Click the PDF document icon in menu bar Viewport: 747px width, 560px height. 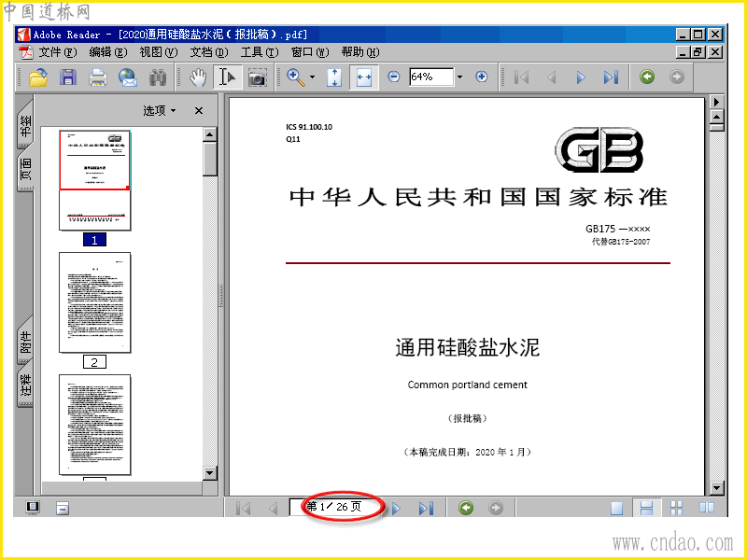(x=25, y=52)
